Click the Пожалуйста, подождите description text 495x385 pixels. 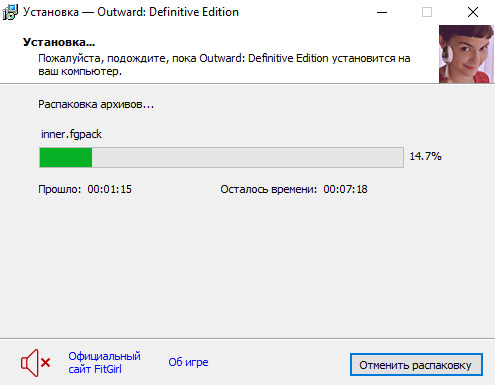(x=224, y=65)
